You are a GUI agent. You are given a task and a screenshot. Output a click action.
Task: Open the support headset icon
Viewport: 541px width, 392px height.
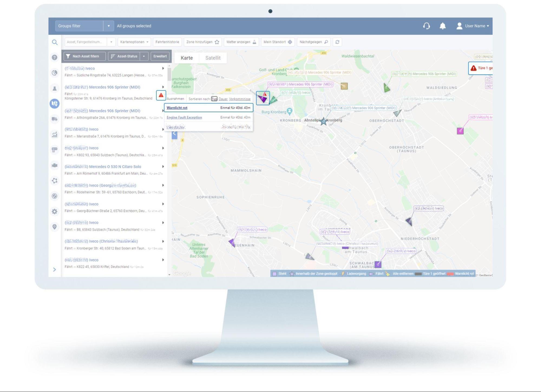click(427, 26)
